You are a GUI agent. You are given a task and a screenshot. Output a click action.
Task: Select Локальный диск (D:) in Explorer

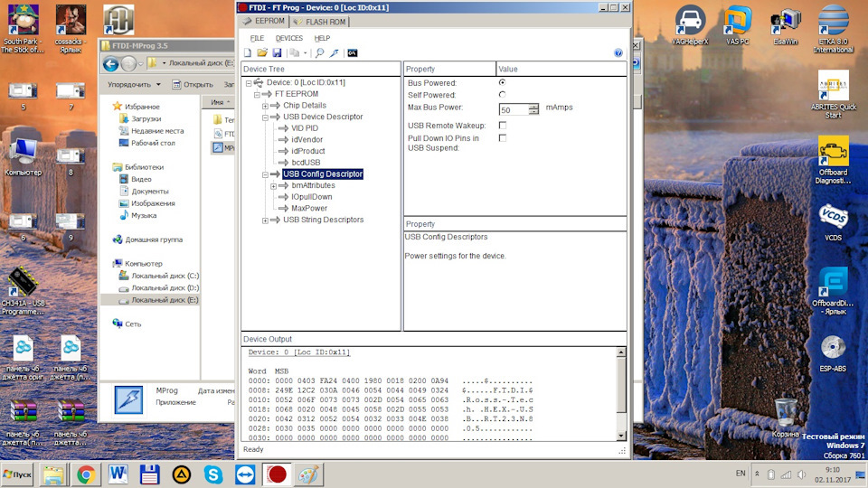tap(165, 287)
